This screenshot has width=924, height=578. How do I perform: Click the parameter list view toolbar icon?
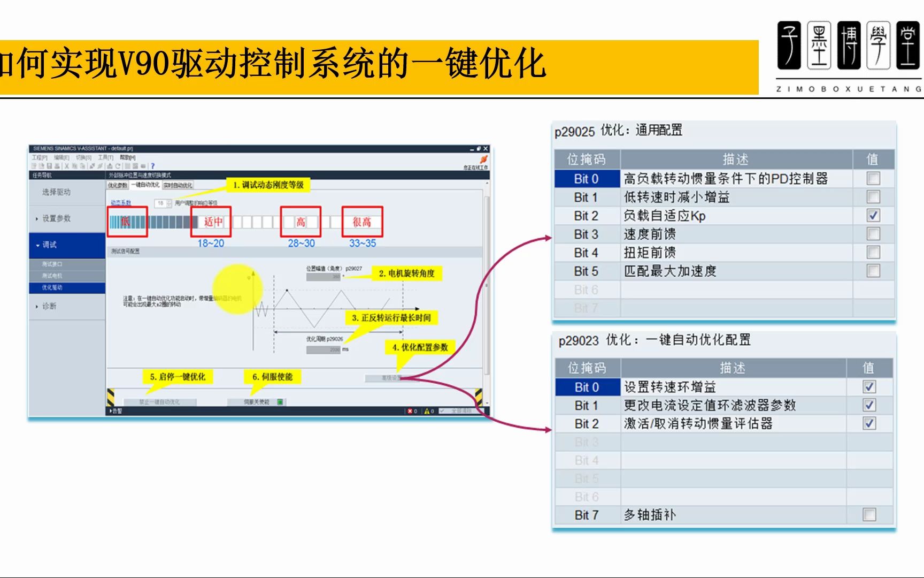(127, 166)
